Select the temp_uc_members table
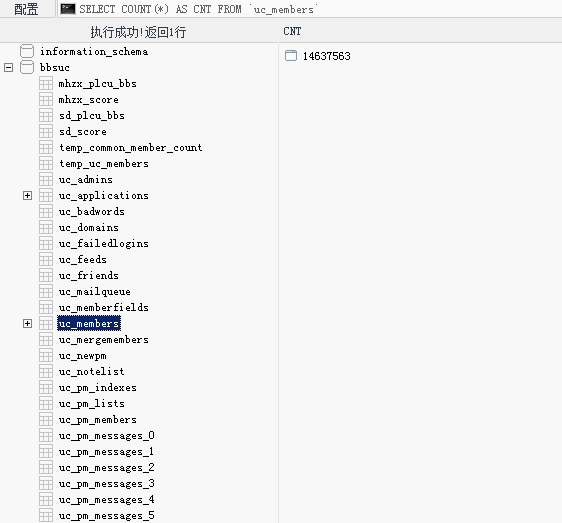 click(x=104, y=164)
